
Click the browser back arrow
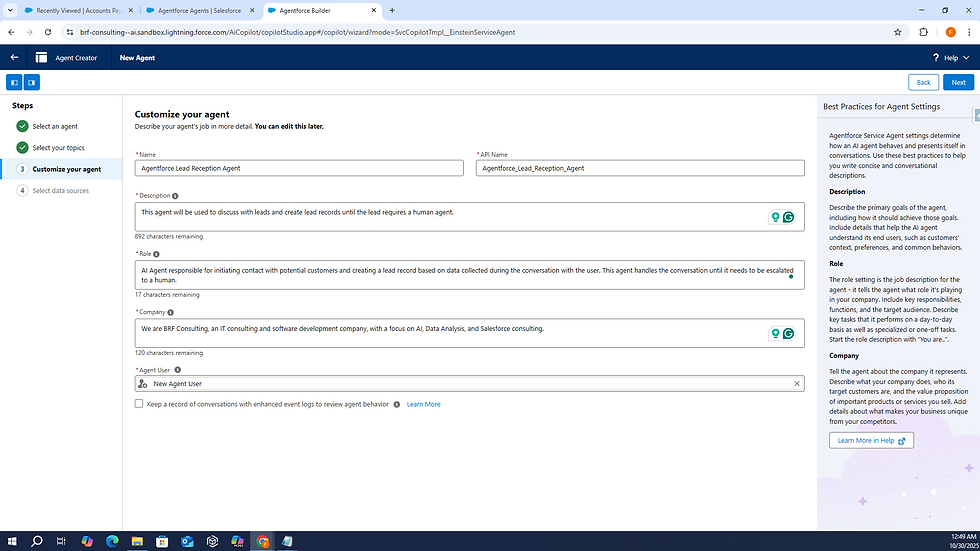(11, 32)
